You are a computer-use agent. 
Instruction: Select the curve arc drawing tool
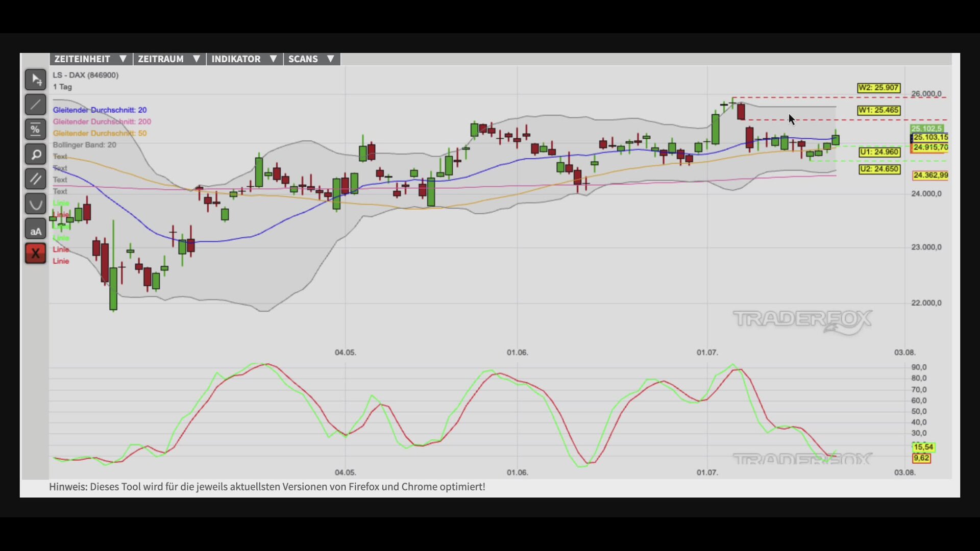(x=35, y=204)
